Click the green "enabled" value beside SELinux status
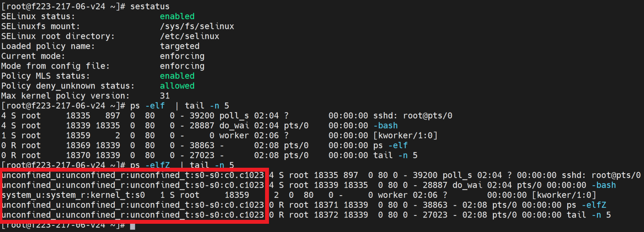 pos(177,16)
